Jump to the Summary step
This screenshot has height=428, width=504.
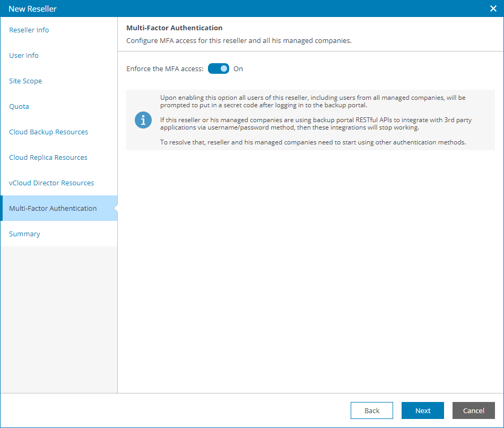24,234
